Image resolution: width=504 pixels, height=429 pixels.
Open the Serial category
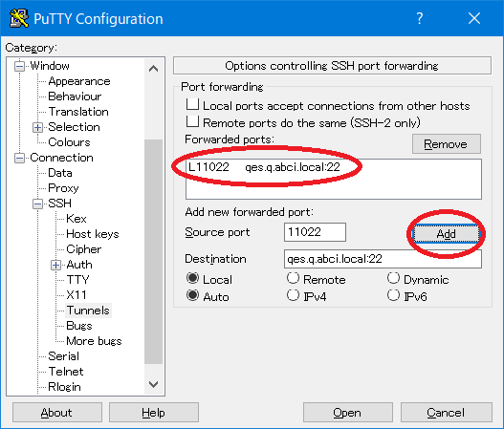(63, 356)
